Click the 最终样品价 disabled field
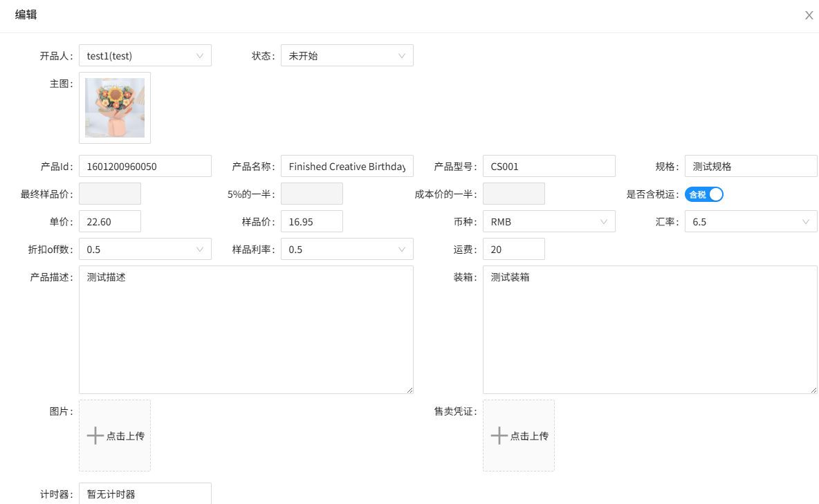Image resolution: width=819 pixels, height=504 pixels. [110, 194]
